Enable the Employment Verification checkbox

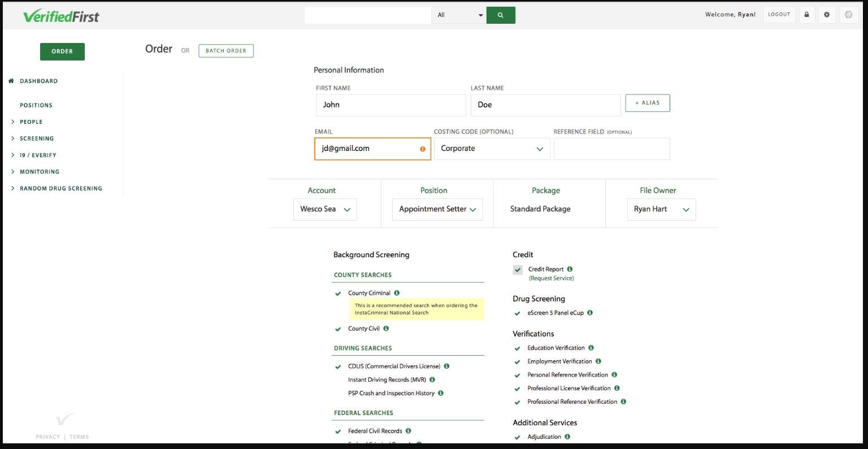coord(517,361)
